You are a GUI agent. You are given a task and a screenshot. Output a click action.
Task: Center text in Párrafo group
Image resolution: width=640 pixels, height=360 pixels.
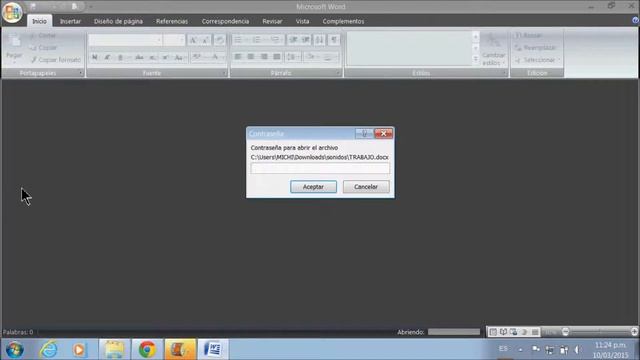point(251,57)
